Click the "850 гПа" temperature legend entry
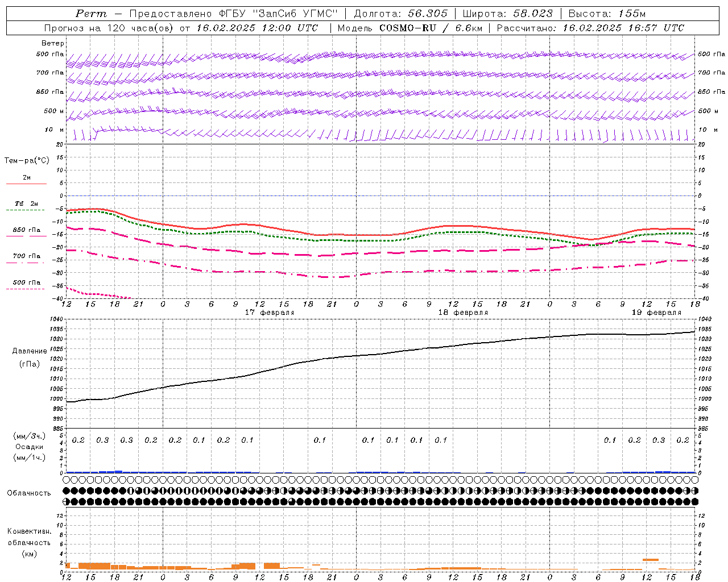The width and height of the screenshot is (728, 582). pyautogui.click(x=27, y=230)
